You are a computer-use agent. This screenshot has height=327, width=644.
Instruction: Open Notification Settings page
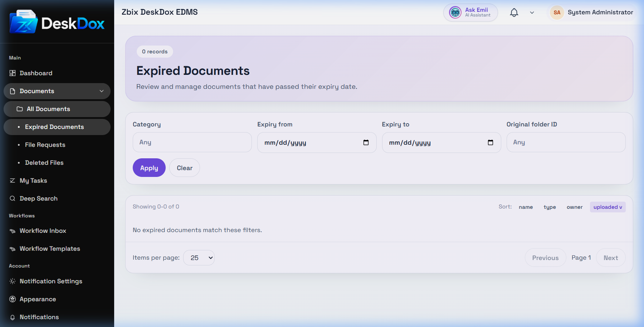[57, 281]
